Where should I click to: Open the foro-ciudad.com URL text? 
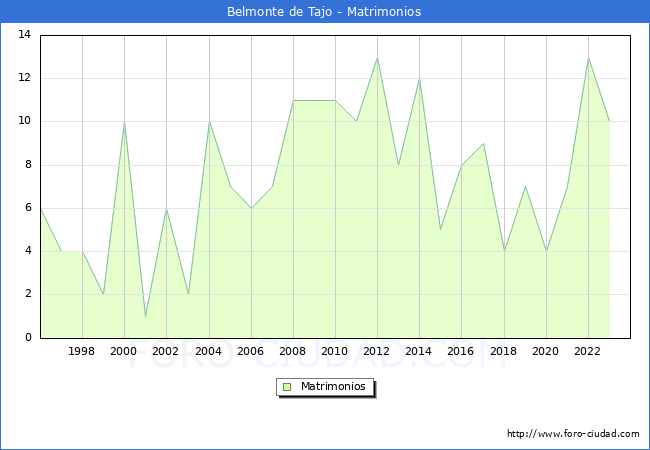click(x=573, y=433)
